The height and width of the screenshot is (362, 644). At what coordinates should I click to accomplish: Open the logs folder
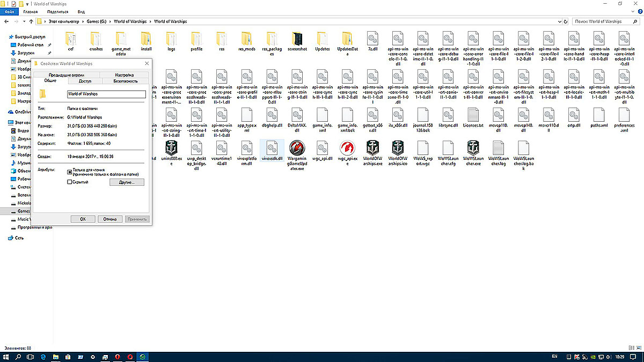point(171,41)
